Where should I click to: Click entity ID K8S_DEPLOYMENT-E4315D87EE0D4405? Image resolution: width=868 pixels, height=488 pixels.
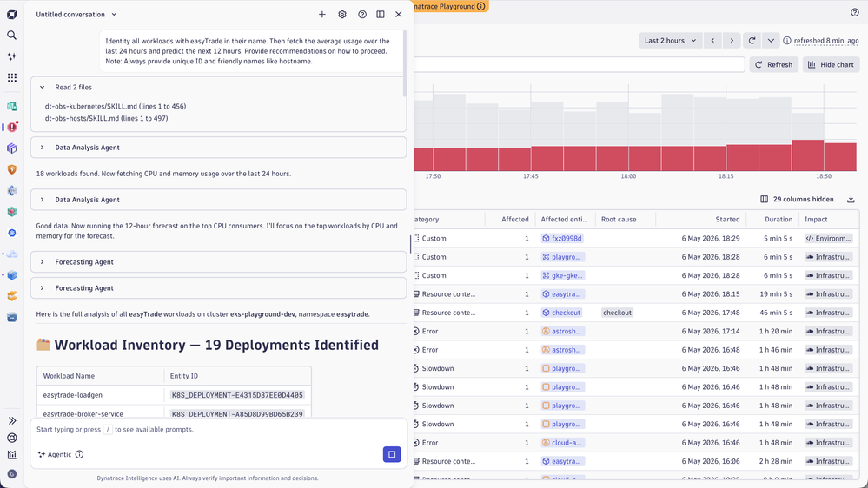(x=237, y=396)
